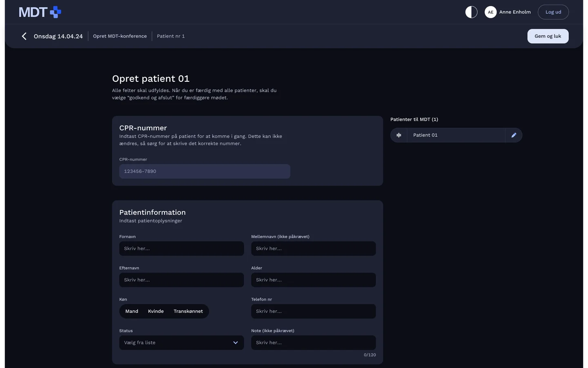Viewport: 588px width, 368px height.
Task: Focus the Telefon nr input field
Action: click(x=314, y=312)
